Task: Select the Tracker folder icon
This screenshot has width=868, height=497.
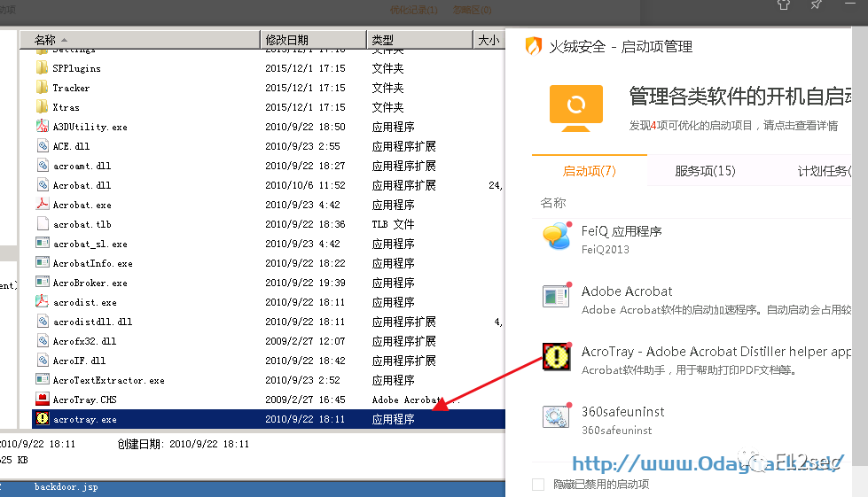Action: coord(42,88)
